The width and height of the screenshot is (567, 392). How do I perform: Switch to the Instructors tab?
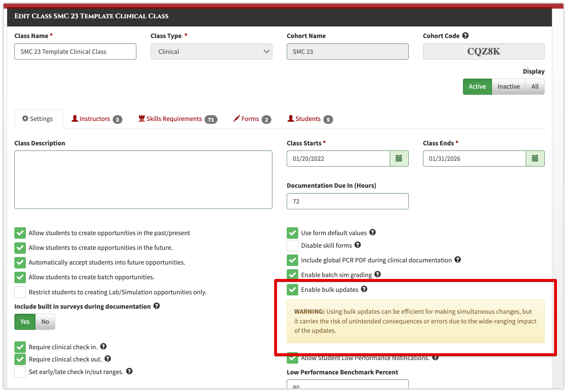coord(97,119)
